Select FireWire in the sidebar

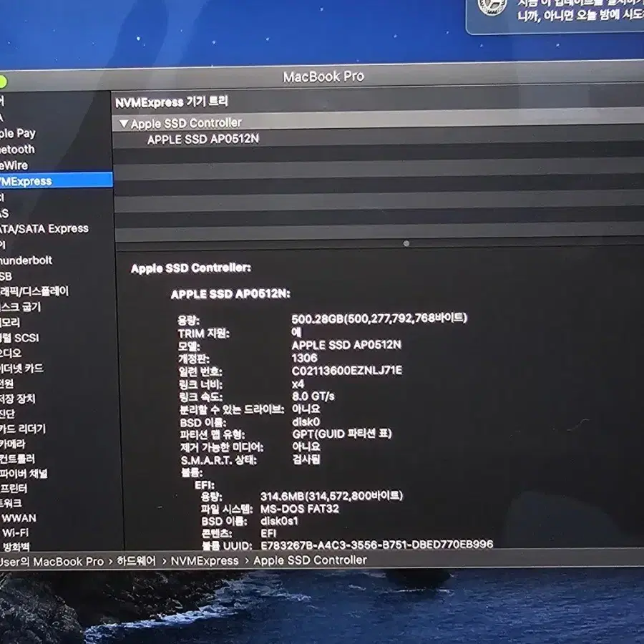pos(14,165)
